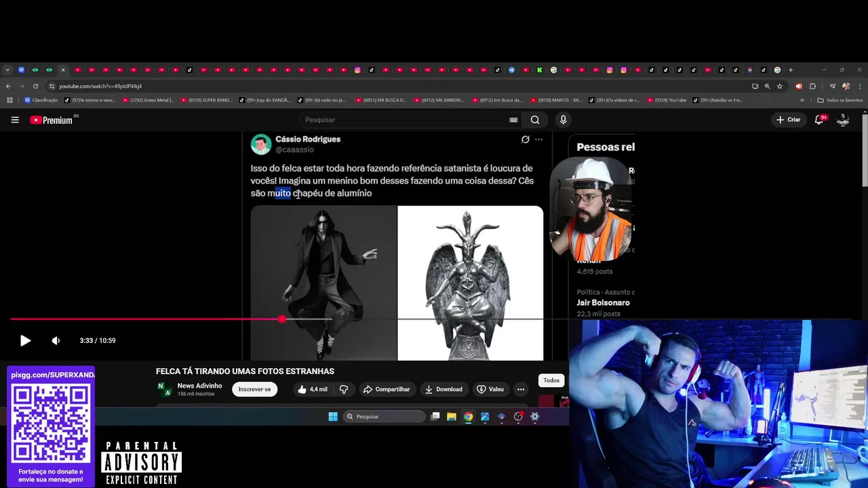Click the magnifier search button
Viewport: 868px width, 488px height.
(535, 120)
